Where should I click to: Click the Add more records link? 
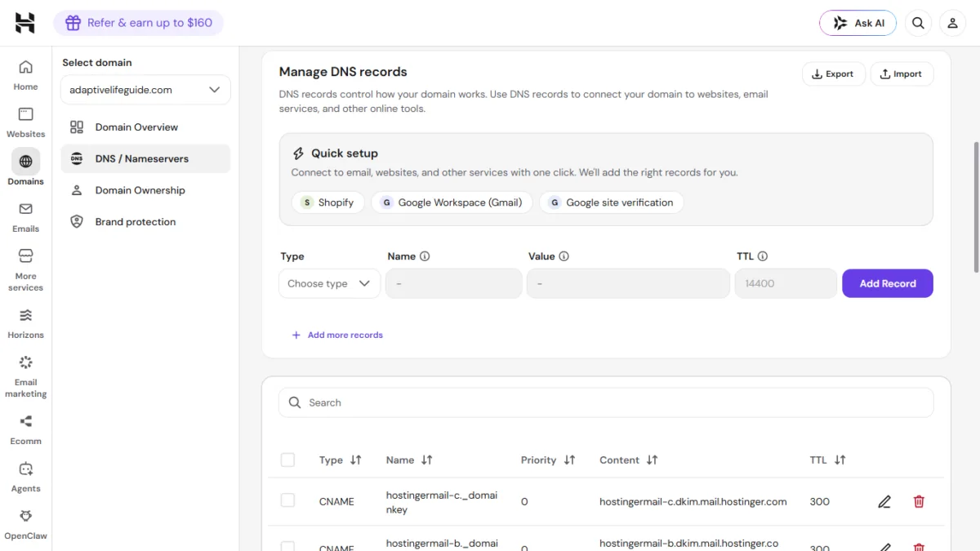[x=337, y=335]
